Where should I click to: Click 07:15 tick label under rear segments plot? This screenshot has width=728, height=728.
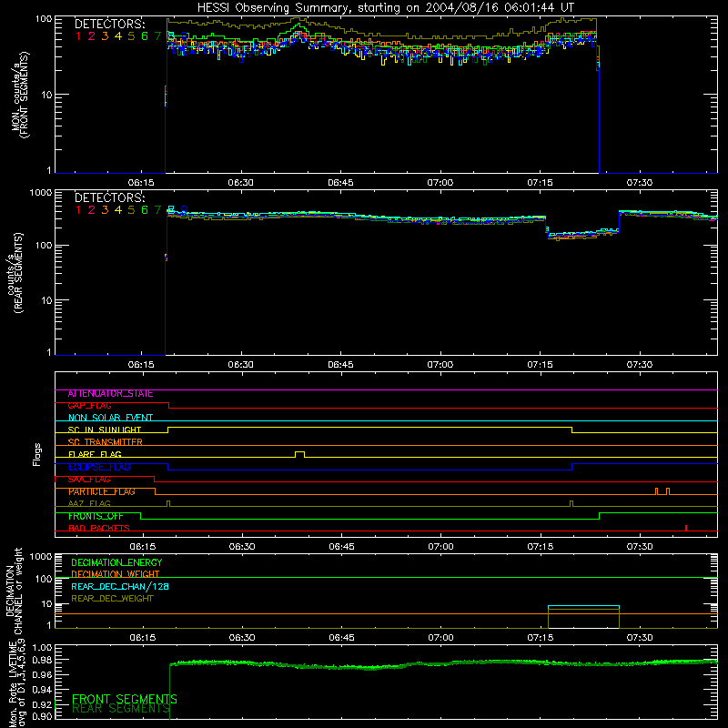coord(540,365)
